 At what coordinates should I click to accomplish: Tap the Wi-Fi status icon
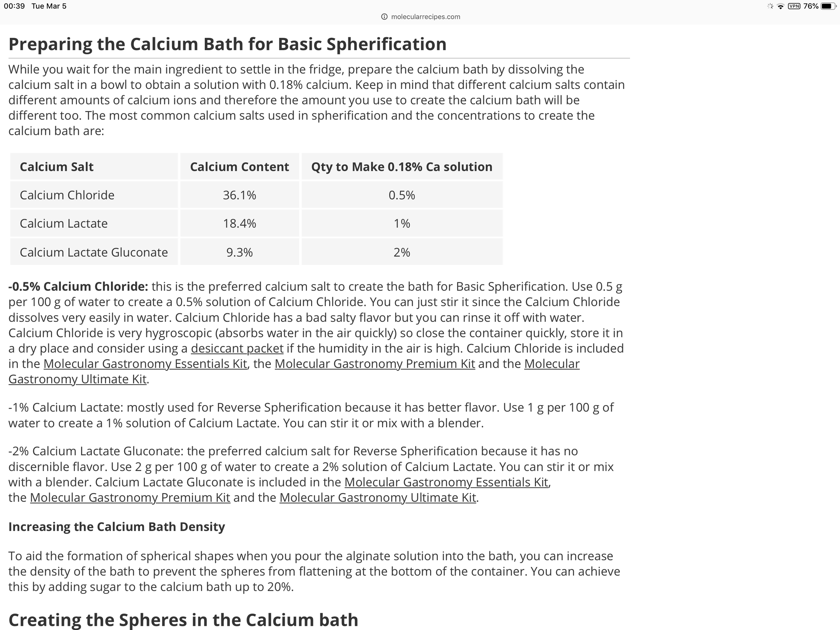click(780, 6)
